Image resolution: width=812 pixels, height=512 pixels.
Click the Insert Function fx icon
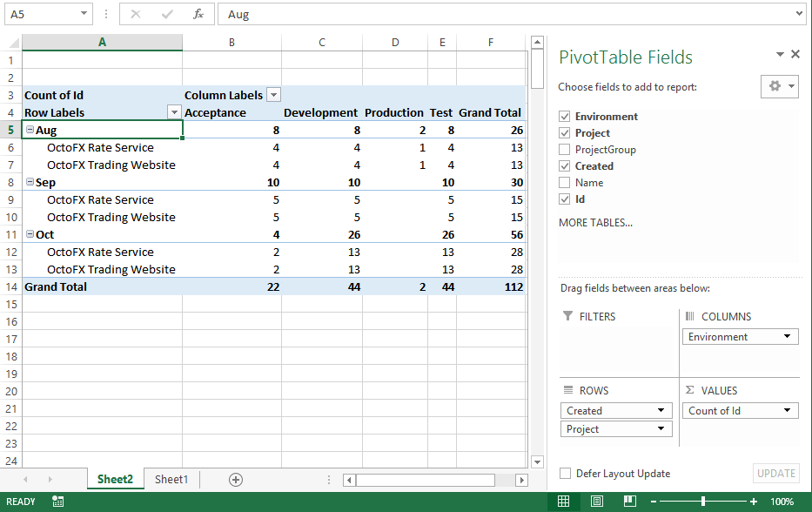point(198,14)
